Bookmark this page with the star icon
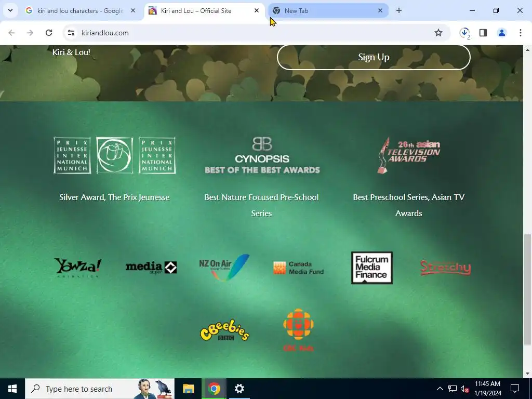 tap(438, 33)
